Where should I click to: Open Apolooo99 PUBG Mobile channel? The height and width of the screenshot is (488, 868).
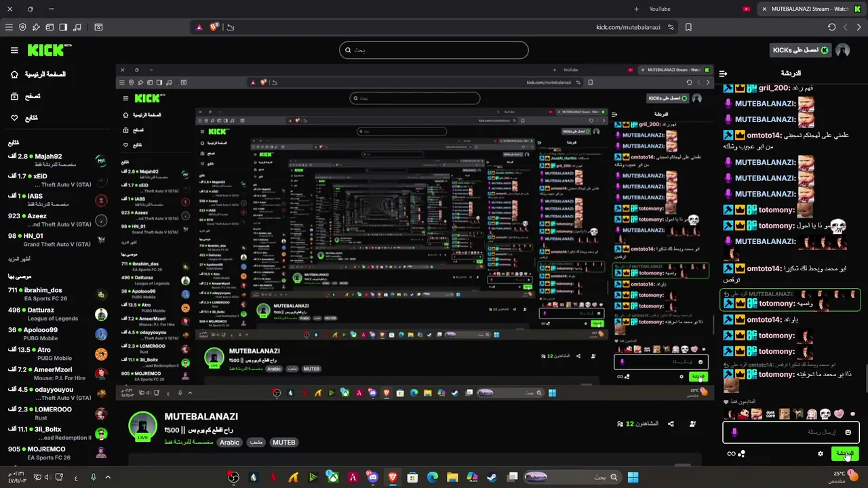click(57, 333)
